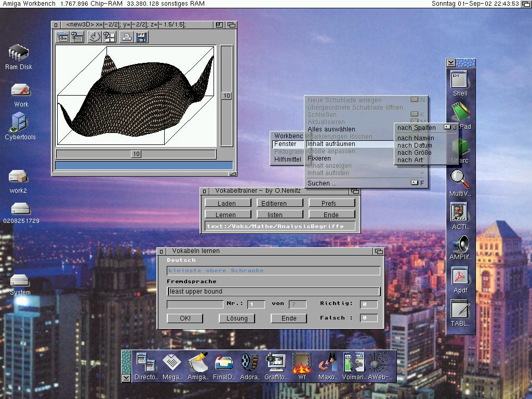The height and width of the screenshot is (399, 532).
Task: Click the 'Editieren' button in Vokabeltrainer
Action: [x=279, y=203]
